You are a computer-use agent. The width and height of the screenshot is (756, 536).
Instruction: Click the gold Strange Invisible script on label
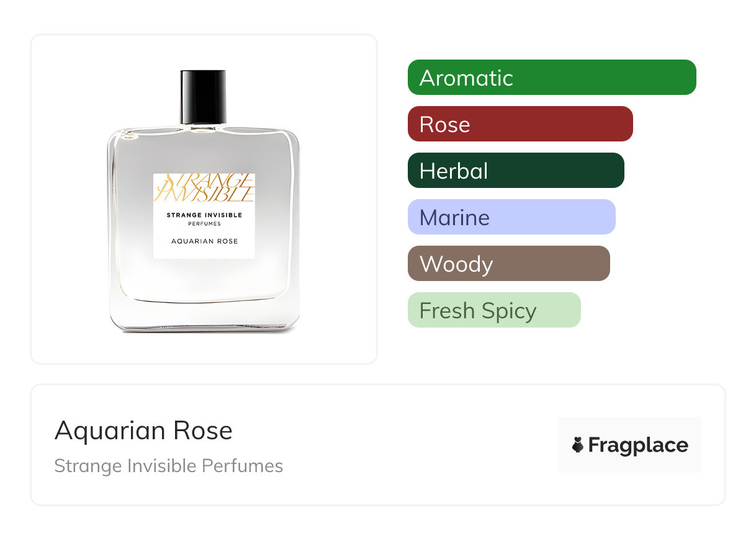tap(204, 189)
